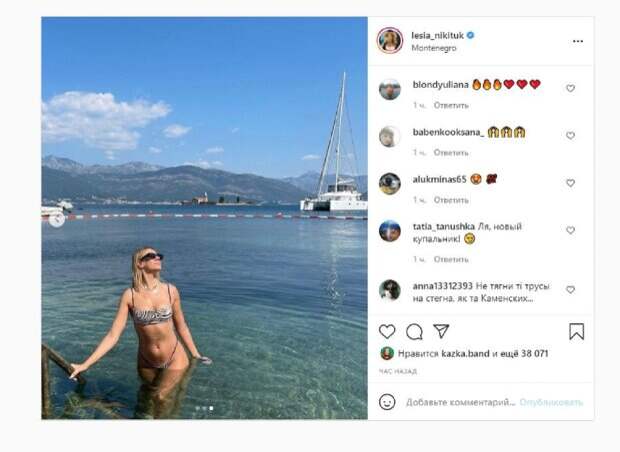Image resolution: width=620 pixels, height=452 pixels.
Task: Click Ответить under blondyuliana's comment
Action: pyautogui.click(x=451, y=105)
